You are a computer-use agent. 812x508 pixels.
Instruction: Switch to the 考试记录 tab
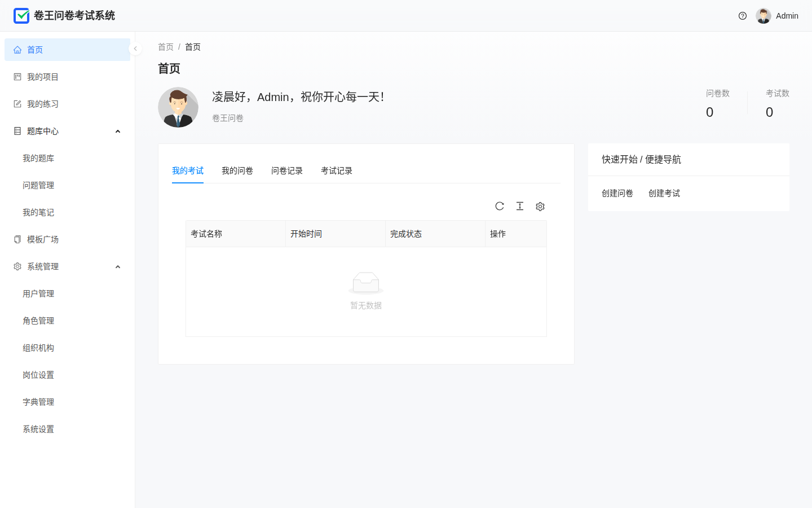[x=337, y=170]
